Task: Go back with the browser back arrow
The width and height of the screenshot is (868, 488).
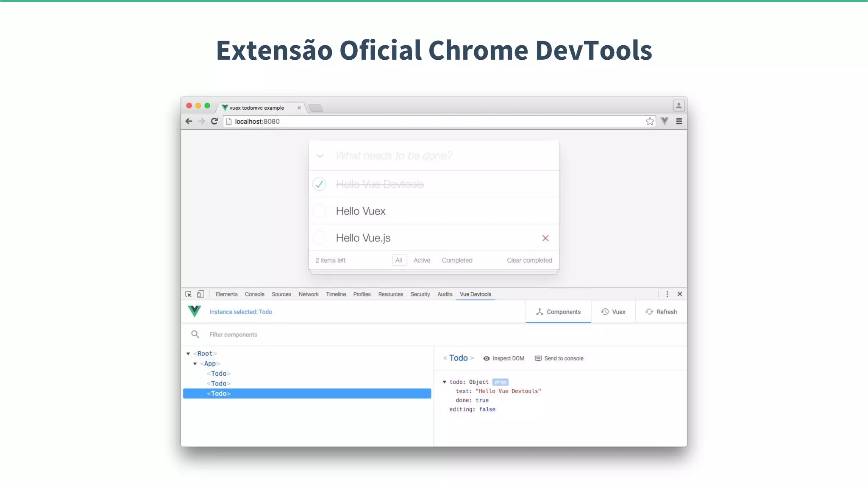Action: pyautogui.click(x=189, y=121)
